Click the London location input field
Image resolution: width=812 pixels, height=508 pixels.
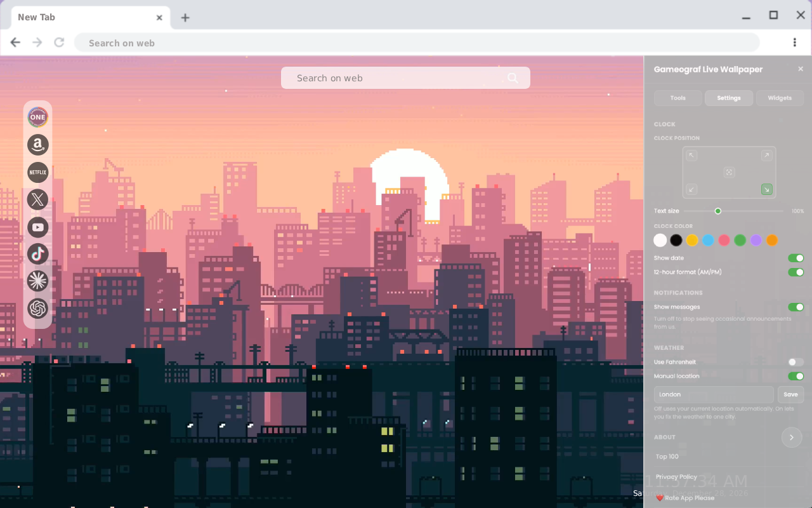(714, 394)
